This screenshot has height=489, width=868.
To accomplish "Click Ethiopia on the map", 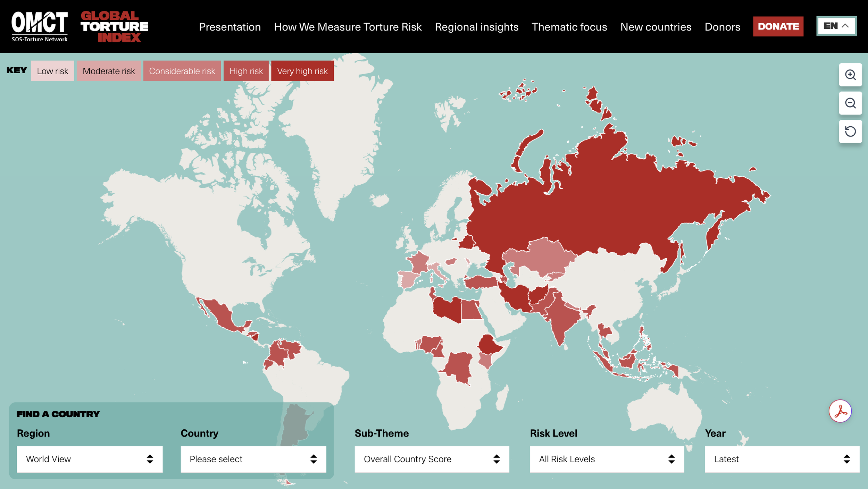I will coord(489,345).
